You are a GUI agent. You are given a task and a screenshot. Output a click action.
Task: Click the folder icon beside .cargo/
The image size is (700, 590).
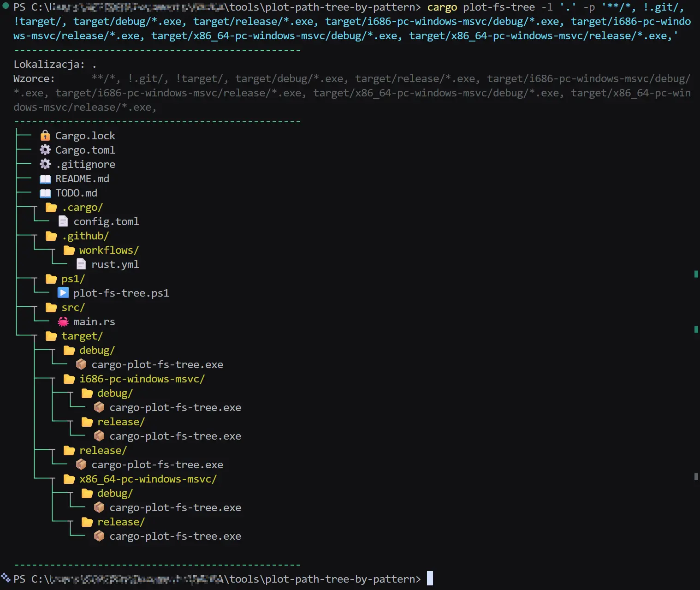(51, 208)
